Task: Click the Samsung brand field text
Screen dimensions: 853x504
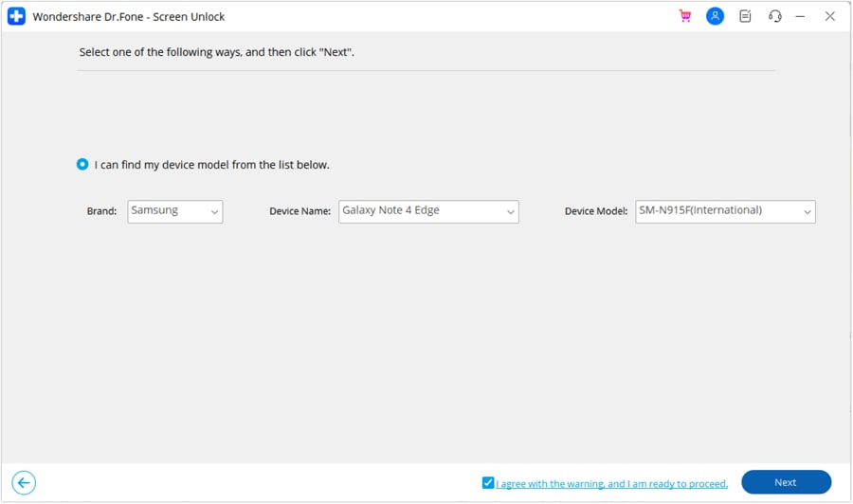Action: coord(155,210)
